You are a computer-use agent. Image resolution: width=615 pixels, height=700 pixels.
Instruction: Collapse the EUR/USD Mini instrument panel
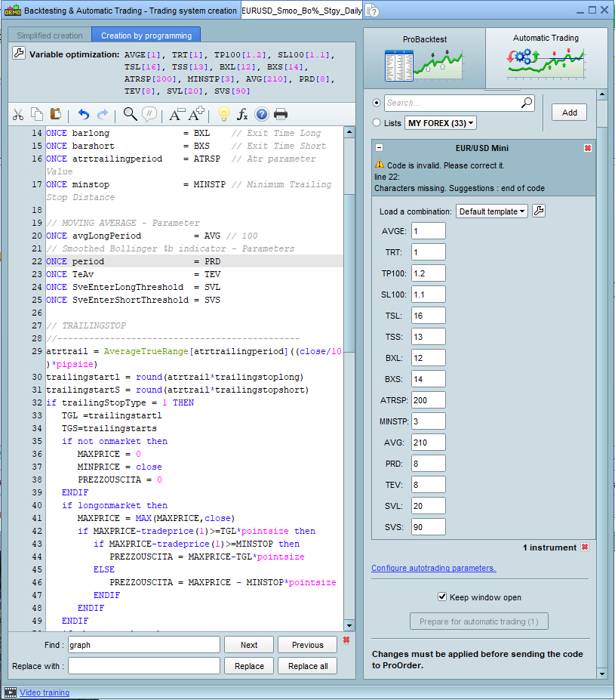[380, 148]
